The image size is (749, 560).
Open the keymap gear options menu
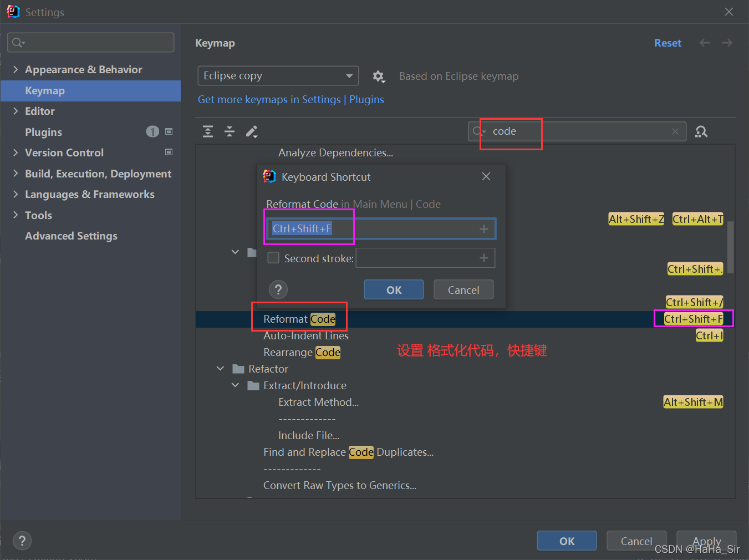point(378,76)
